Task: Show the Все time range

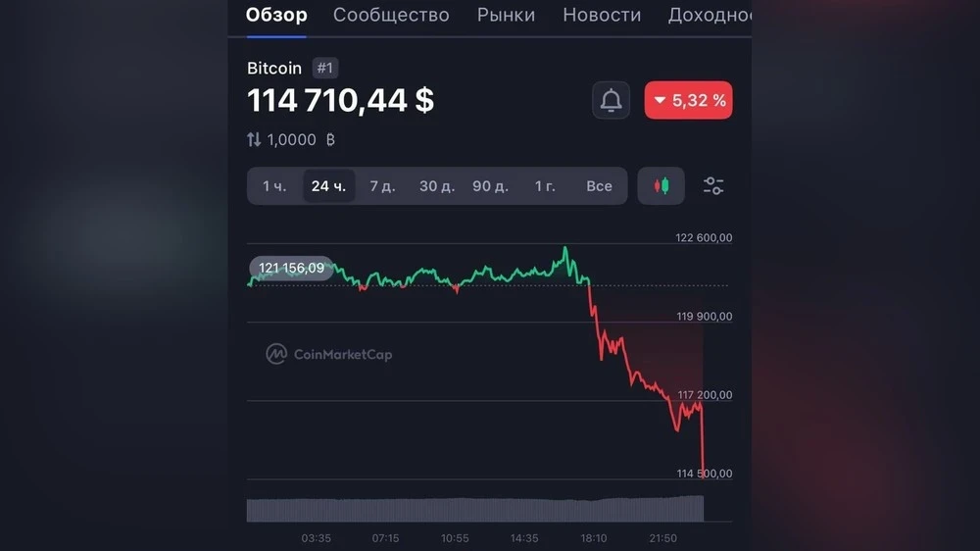Action: [x=599, y=185]
